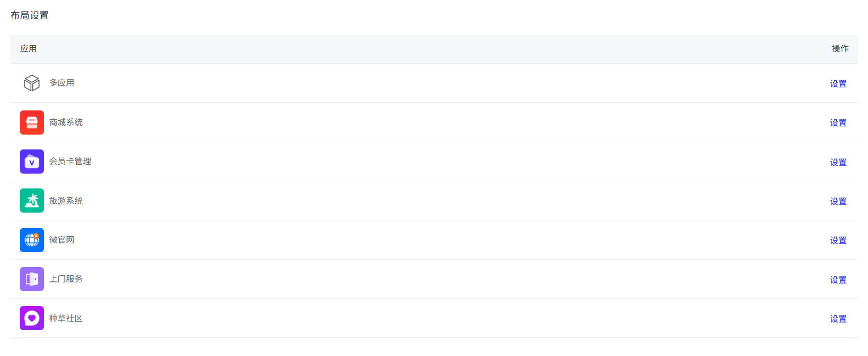Open 设置 for 上门服务

pos(838,280)
